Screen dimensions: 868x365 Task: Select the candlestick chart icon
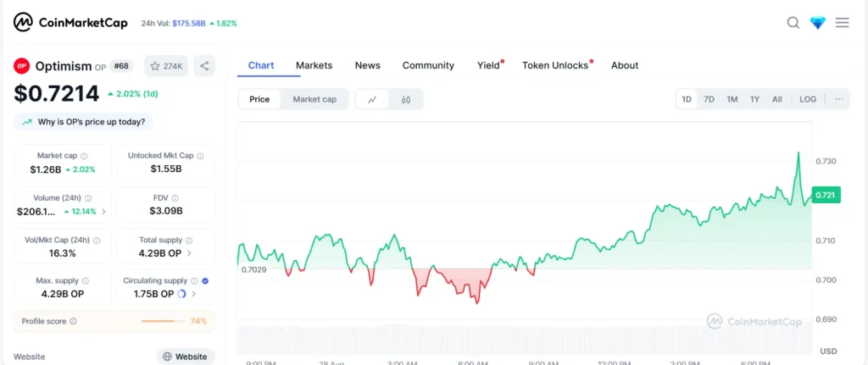click(x=406, y=100)
